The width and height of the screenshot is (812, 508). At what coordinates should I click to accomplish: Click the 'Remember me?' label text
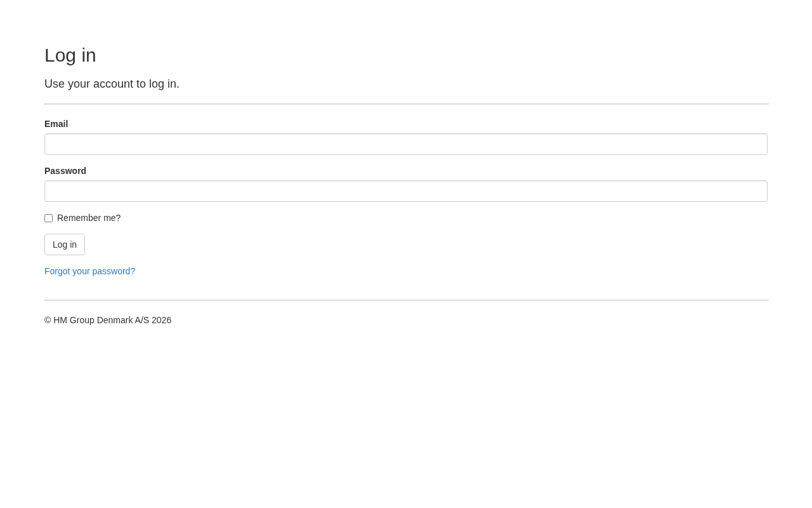(x=89, y=218)
